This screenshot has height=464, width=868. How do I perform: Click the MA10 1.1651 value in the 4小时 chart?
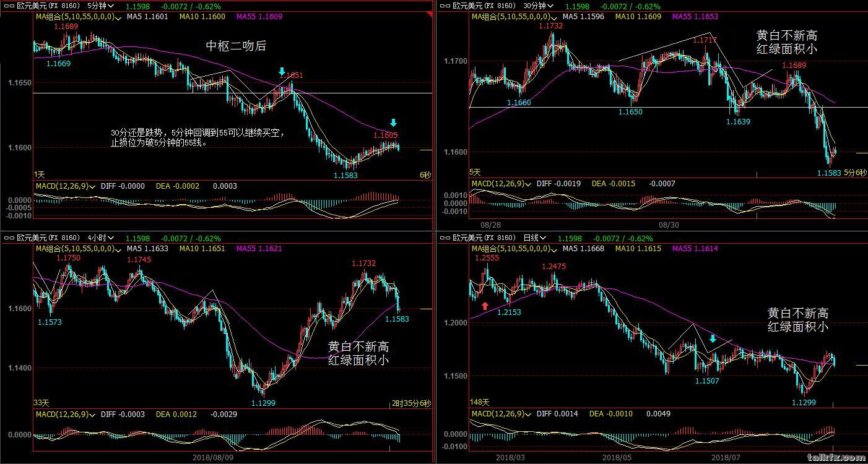[202, 249]
